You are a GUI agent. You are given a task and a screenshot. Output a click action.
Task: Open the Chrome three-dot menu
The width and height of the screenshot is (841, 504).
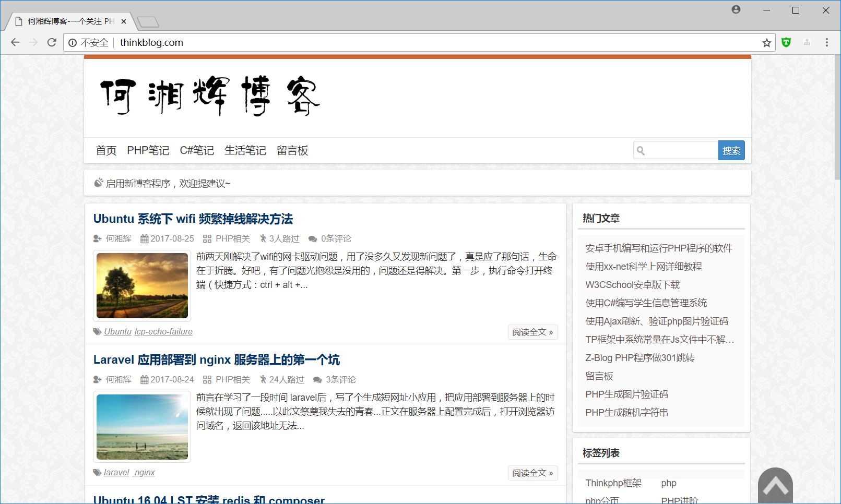click(x=826, y=42)
